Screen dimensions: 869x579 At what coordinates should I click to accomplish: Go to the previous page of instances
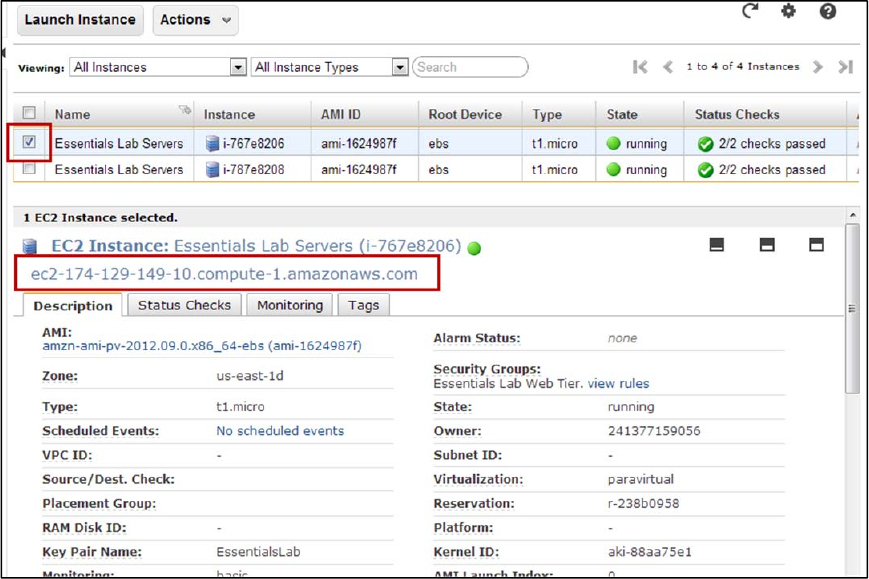click(668, 67)
